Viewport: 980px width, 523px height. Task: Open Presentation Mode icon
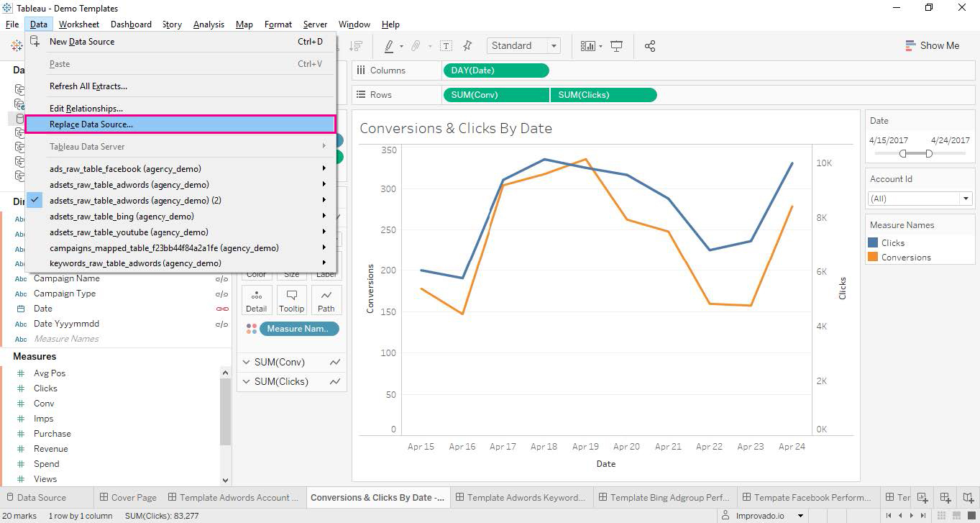616,46
